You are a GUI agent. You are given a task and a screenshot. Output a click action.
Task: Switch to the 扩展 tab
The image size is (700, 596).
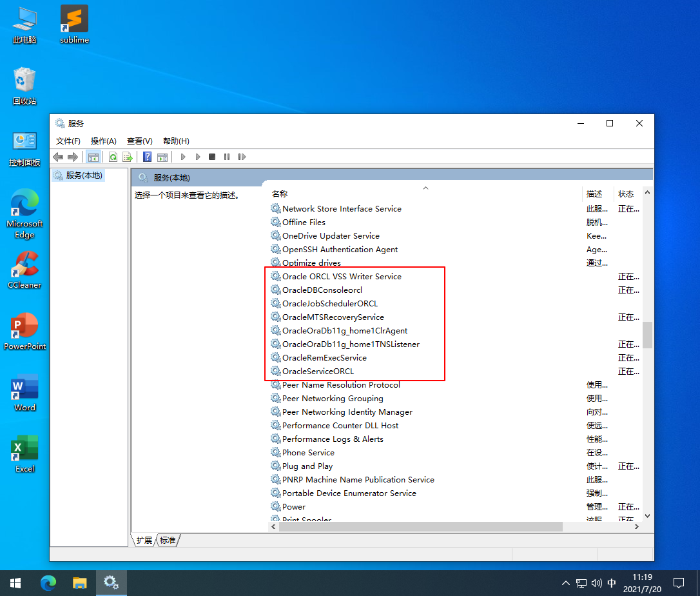(x=144, y=540)
